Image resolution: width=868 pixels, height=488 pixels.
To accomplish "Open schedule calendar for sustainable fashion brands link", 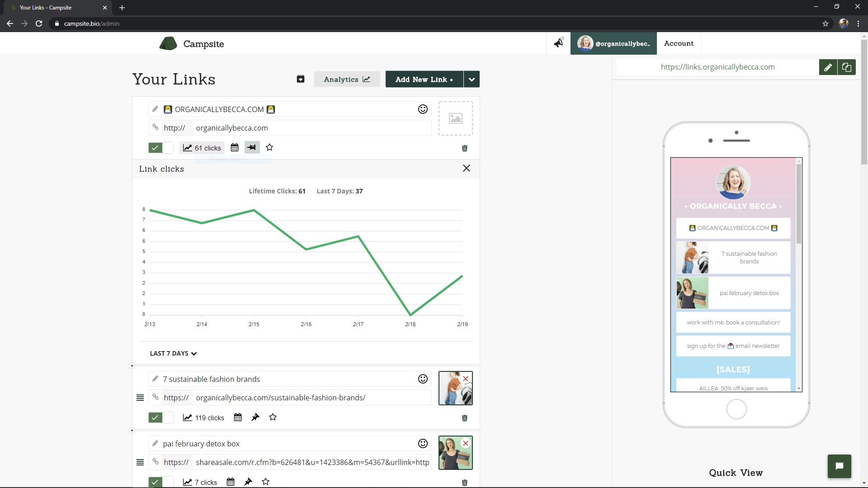I will 238,417.
